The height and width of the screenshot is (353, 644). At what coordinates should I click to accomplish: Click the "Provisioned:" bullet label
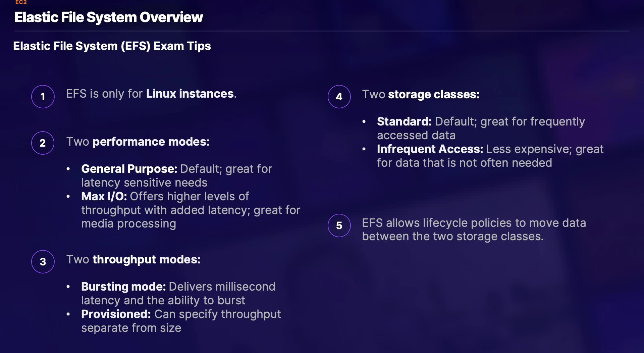pos(116,314)
